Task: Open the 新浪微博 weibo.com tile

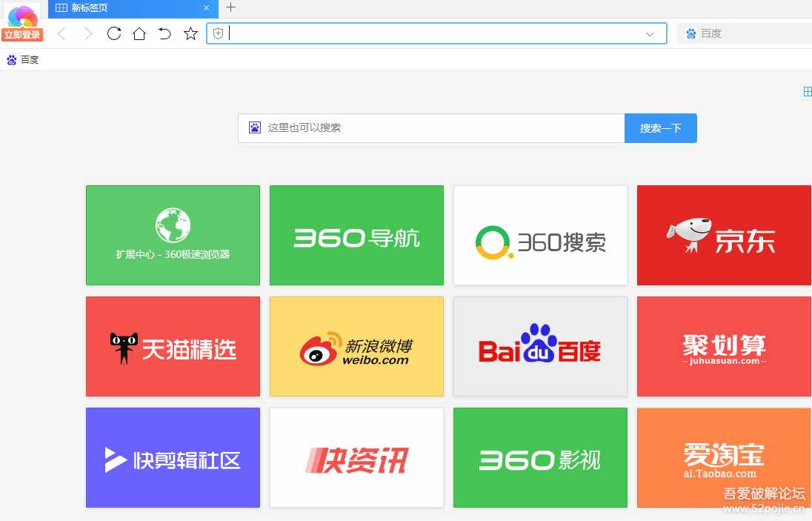Action: point(356,346)
